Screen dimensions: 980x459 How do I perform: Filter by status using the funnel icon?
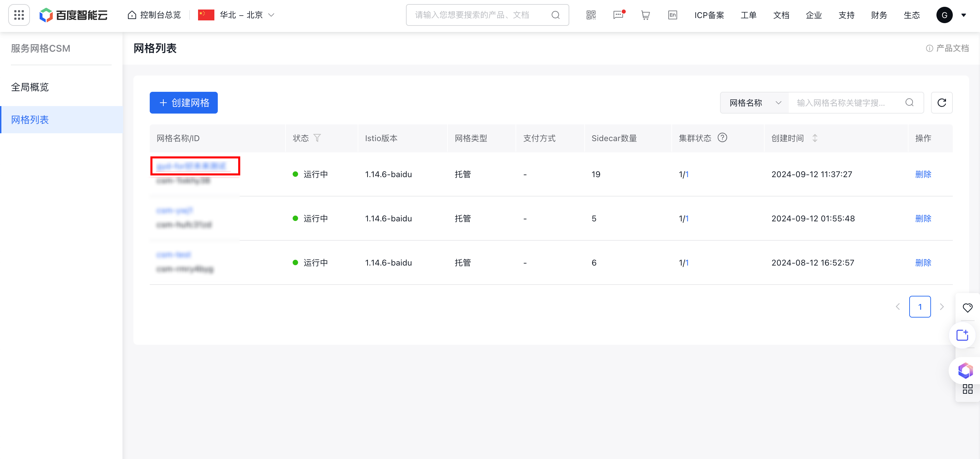coord(317,138)
